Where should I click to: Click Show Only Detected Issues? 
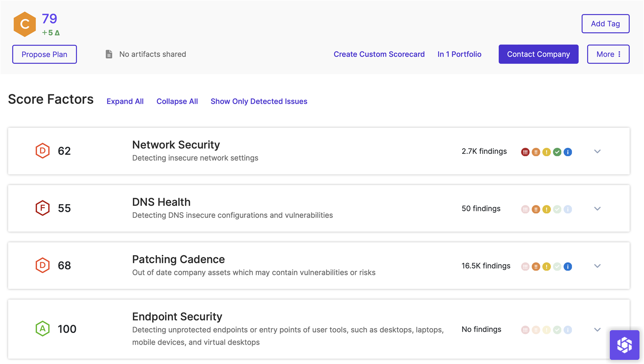pyautogui.click(x=259, y=101)
